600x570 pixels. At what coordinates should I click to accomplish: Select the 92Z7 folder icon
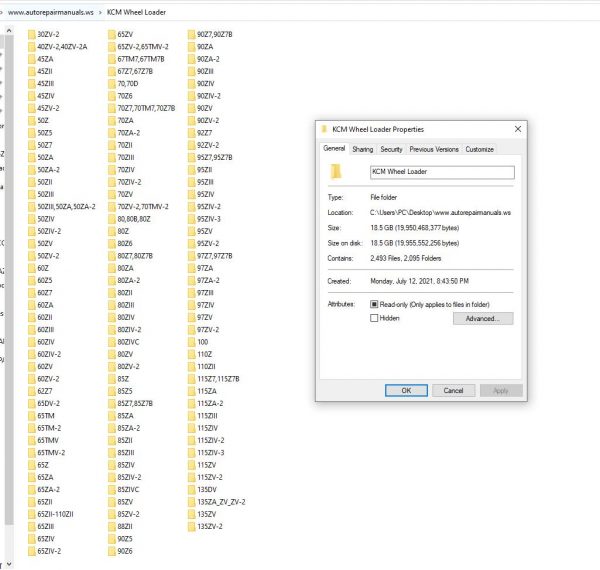[191, 133]
